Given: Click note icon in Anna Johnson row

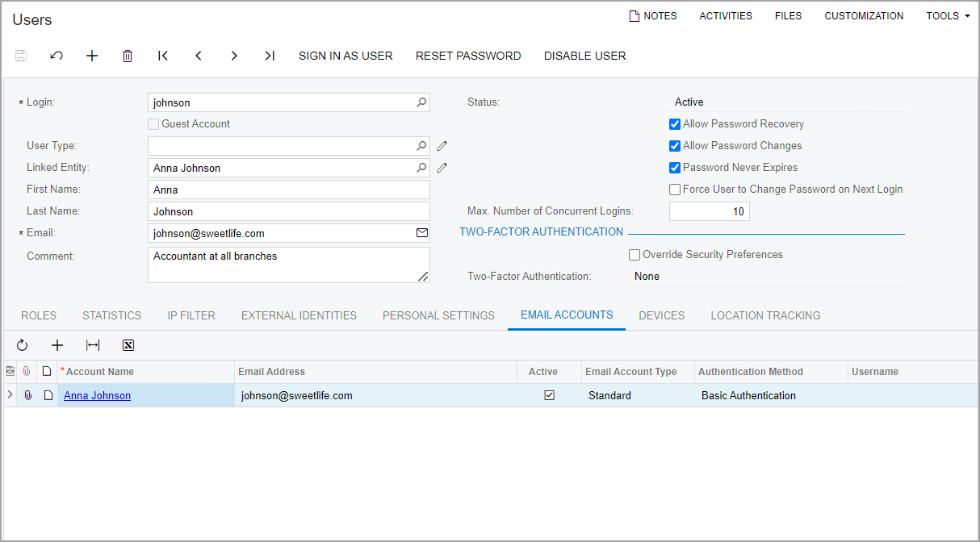Looking at the screenshot, I should tap(48, 395).
